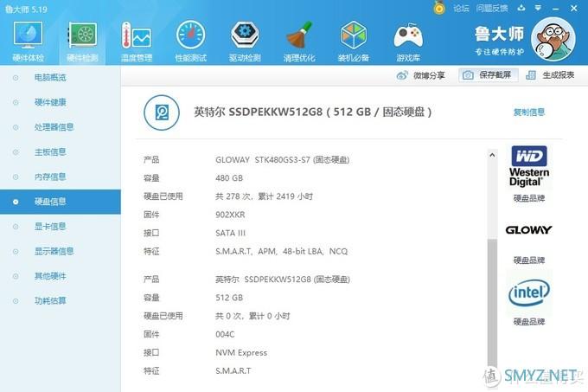This screenshot has width=588, height=392.
Task: Click 驱动检测 driver detection icon
Action: point(245,35)
